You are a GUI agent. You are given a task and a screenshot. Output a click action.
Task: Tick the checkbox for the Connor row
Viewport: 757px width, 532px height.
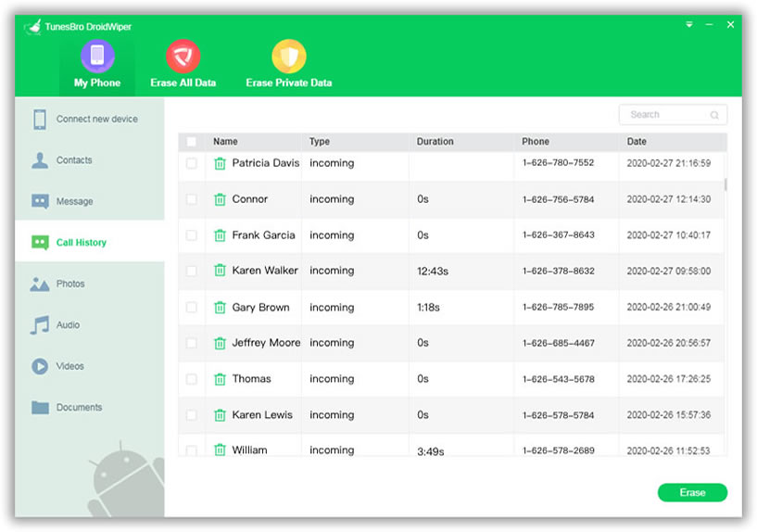(x=192, y=199)
